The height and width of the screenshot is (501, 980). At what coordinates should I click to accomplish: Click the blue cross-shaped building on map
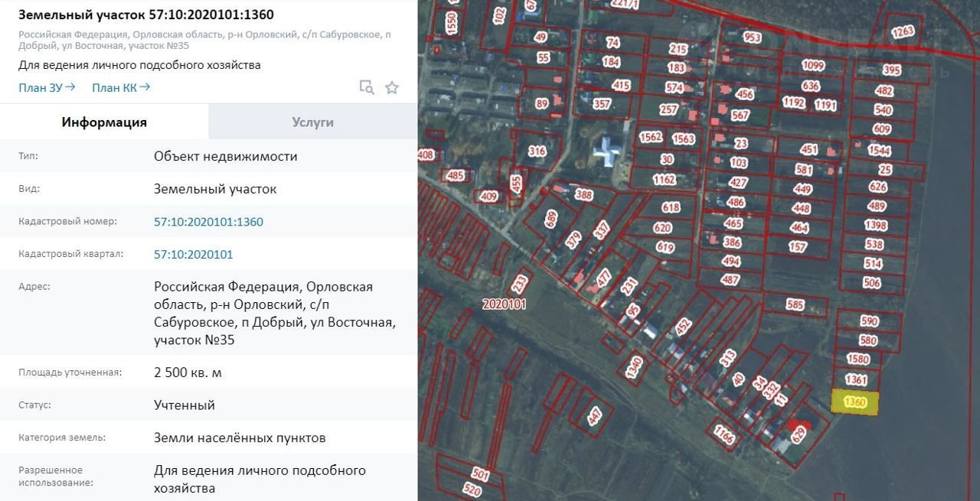click(x=608, y=149)
